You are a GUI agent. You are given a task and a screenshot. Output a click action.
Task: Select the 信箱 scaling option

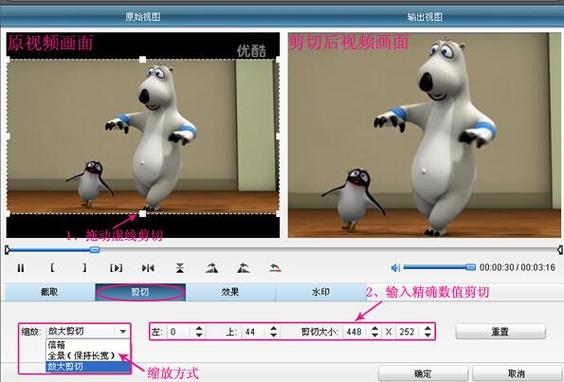[87, 345]
